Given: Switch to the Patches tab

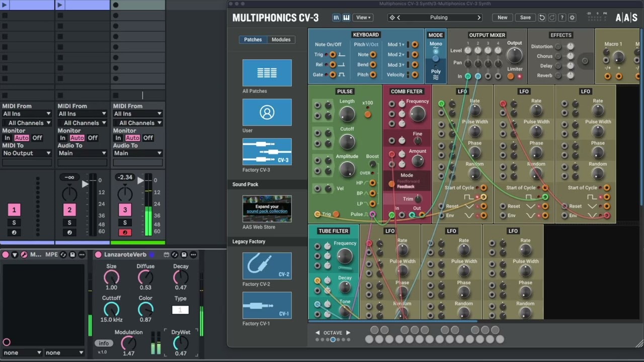Looking at the screenshot, I should (x=253, y=40).
